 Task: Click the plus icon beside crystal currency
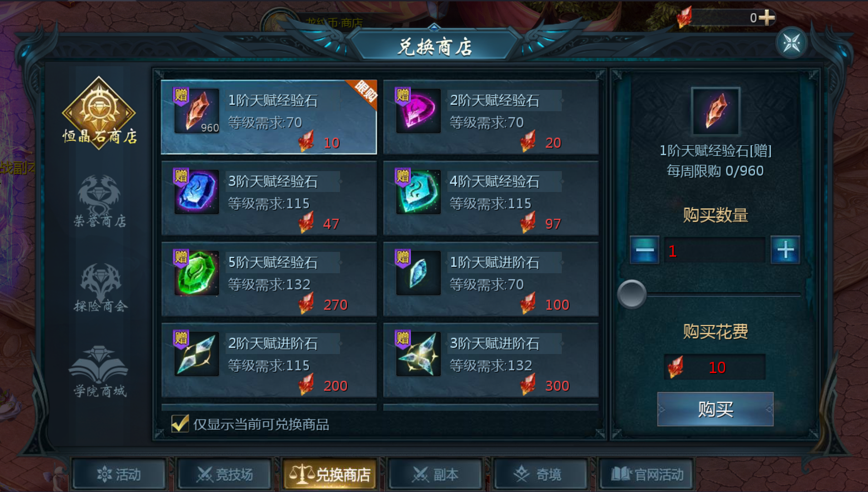tap(766, 18)
